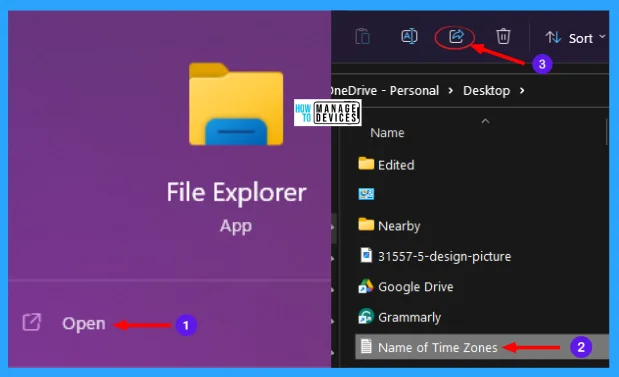Click the Open external-link icon
This screenshot has width=619, height=377.
[32, 323]
